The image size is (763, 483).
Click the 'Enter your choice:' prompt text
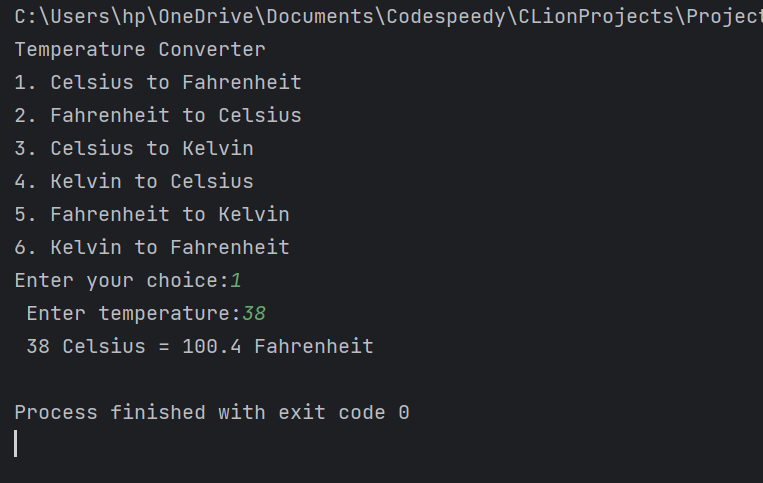[x=122, y=281]
